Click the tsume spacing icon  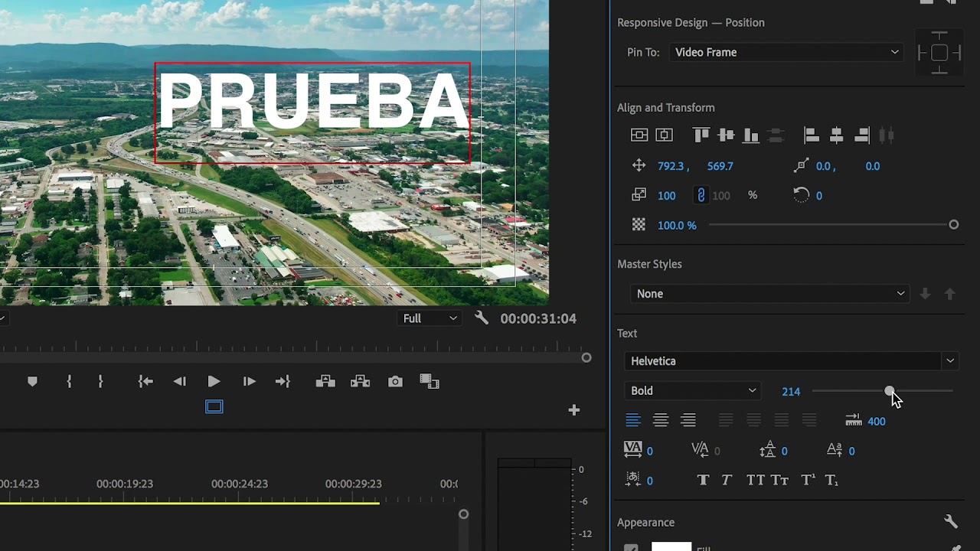click(x=633, y=480)
